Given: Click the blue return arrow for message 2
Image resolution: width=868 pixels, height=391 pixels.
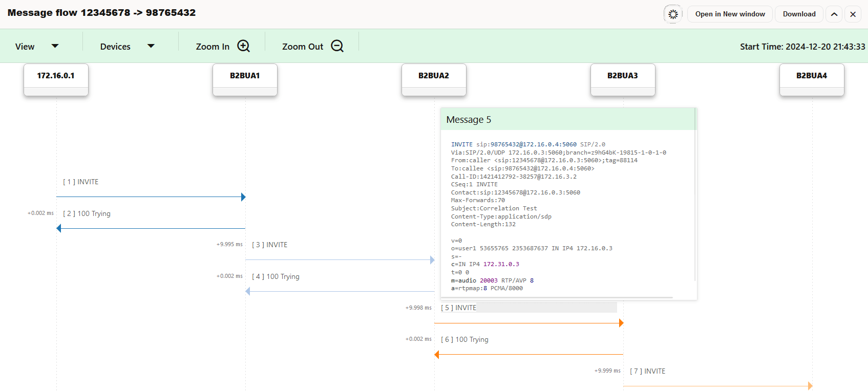Looking at the screenshot, I should coord(151,228).
